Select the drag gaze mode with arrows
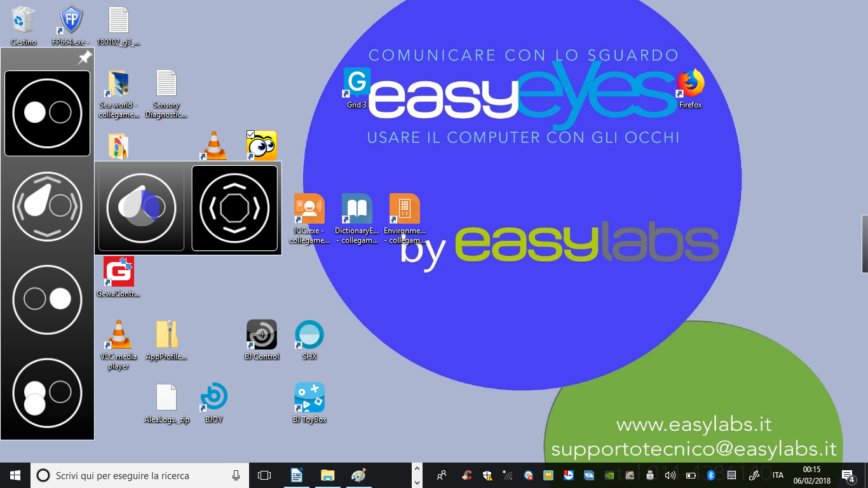 tap(48, 207)
